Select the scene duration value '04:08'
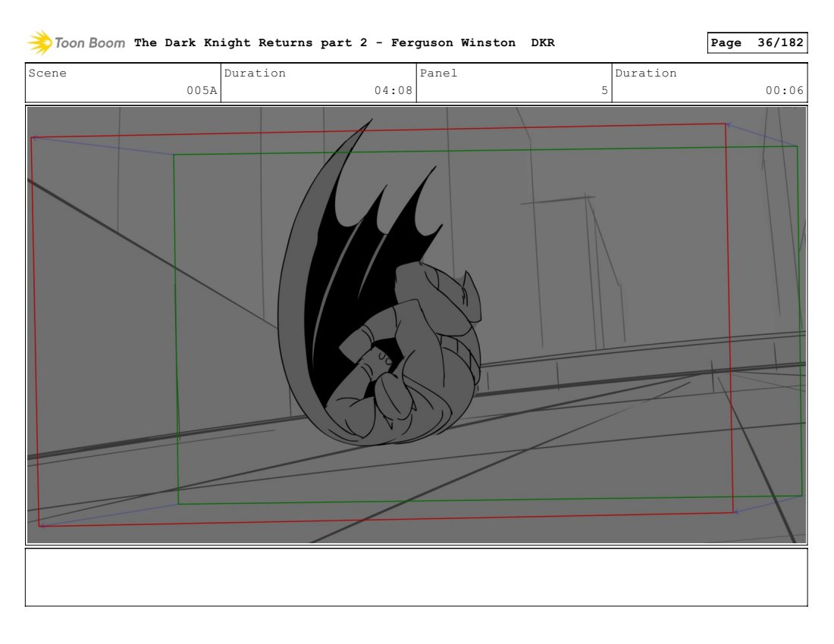Viewport: 834px width, 644px height. tap(393, 90)
